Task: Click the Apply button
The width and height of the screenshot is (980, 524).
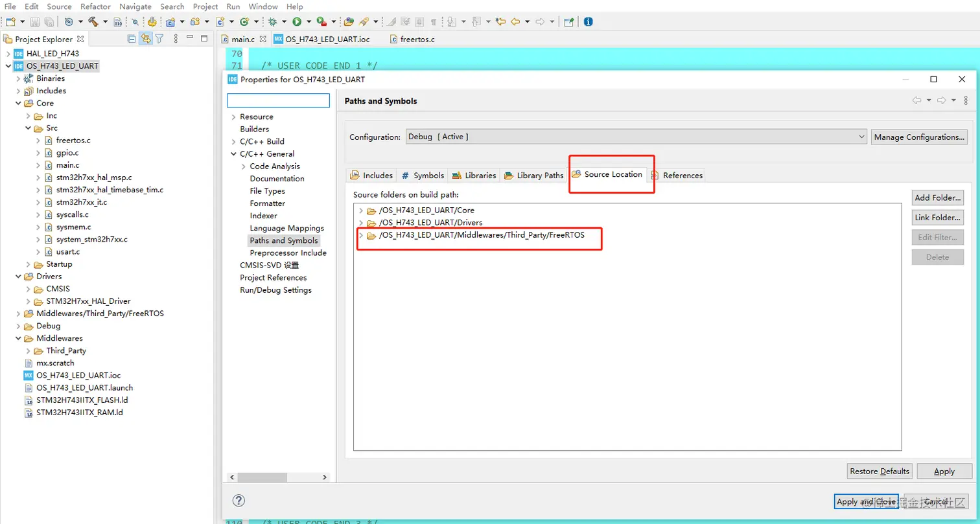Action: click(944, 471)
